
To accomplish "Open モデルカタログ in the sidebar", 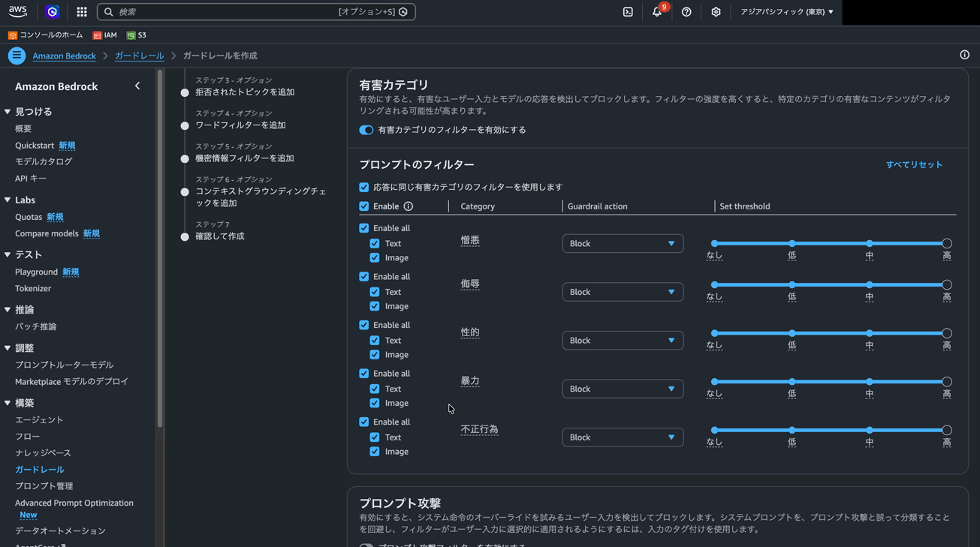I will tap(44, 161).
